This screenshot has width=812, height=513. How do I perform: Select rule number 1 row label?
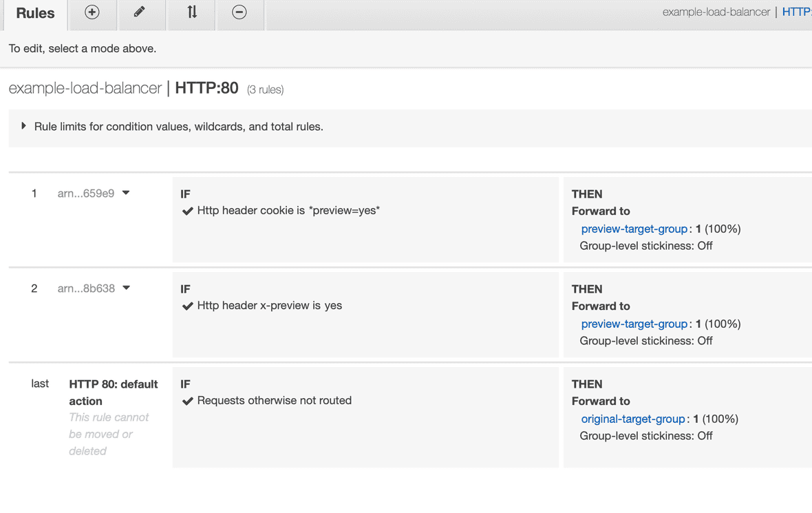[x=34, y=193]
